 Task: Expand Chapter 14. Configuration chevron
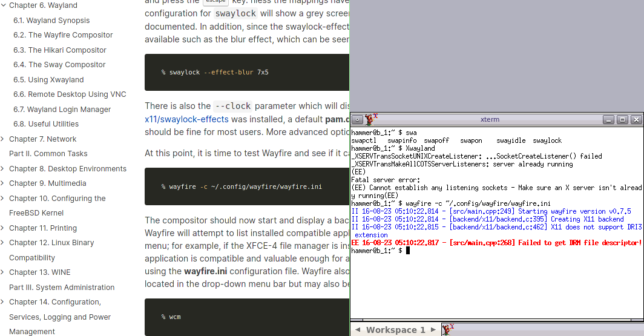click(2, 302)
